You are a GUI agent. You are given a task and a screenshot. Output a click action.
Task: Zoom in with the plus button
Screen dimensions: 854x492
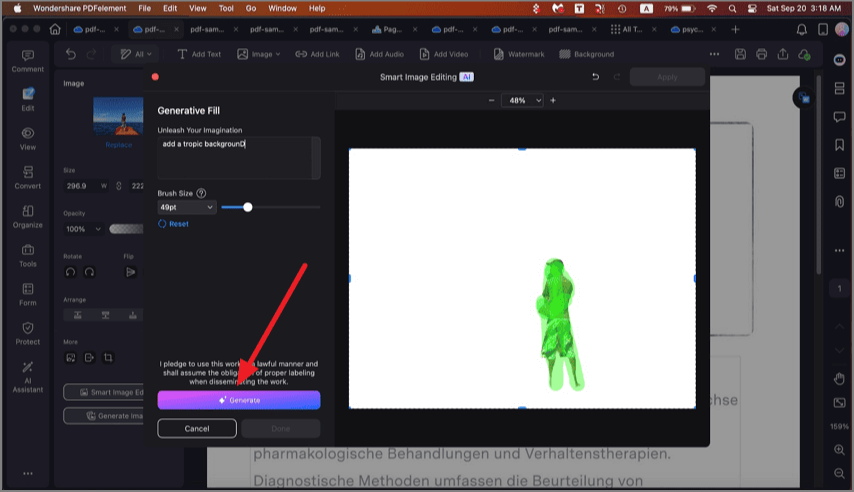pyautogui.click(x=553, y=100)
